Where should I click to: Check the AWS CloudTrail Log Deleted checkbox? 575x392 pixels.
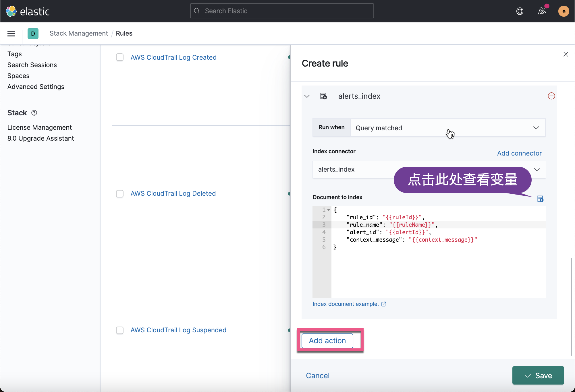point(120,194)
